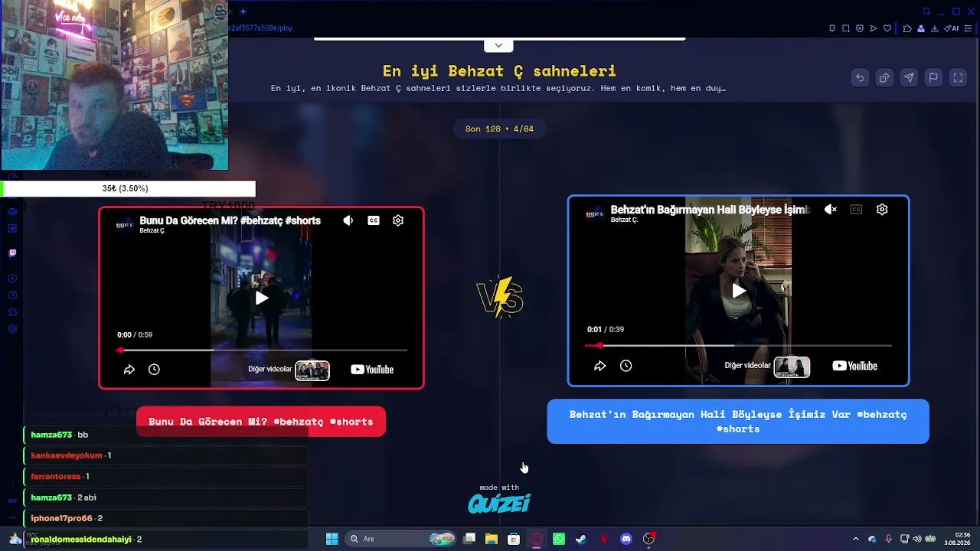
Task: Open Steam from the taskbar
Action: click(581, 539)
